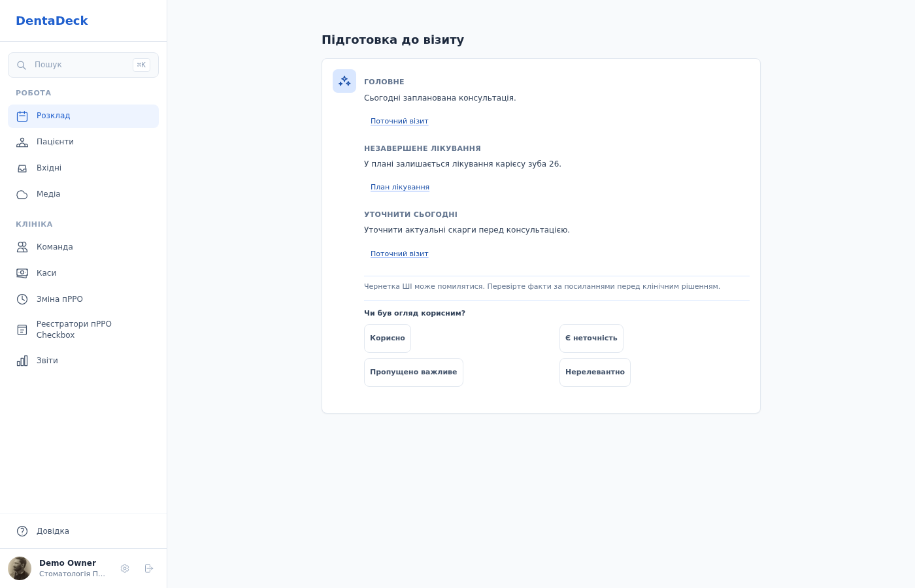This screenshot has width=915, height=588.
Task: Open Реєстратори пРРО Checkbox page
Action: (x=83, y=330)
